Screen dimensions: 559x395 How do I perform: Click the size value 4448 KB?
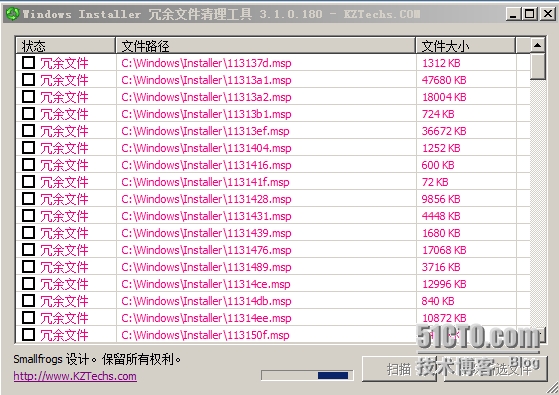(441, 216)
